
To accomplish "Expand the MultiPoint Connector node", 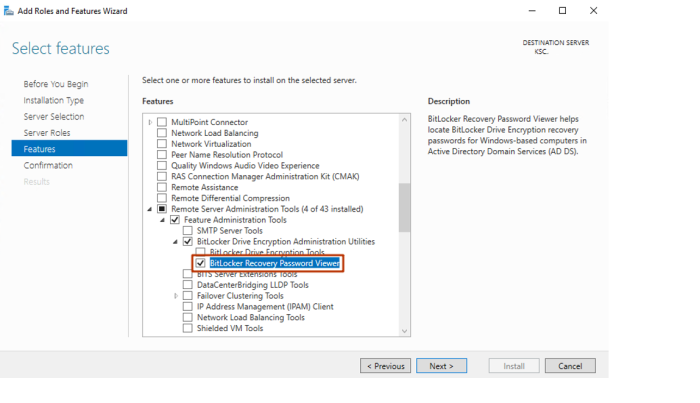I will pos(150,122).
